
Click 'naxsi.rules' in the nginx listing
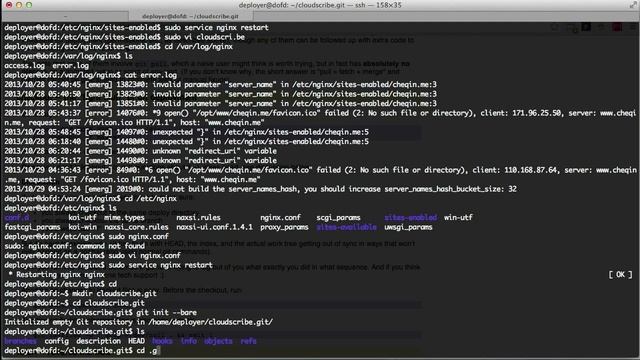[198, 218]
